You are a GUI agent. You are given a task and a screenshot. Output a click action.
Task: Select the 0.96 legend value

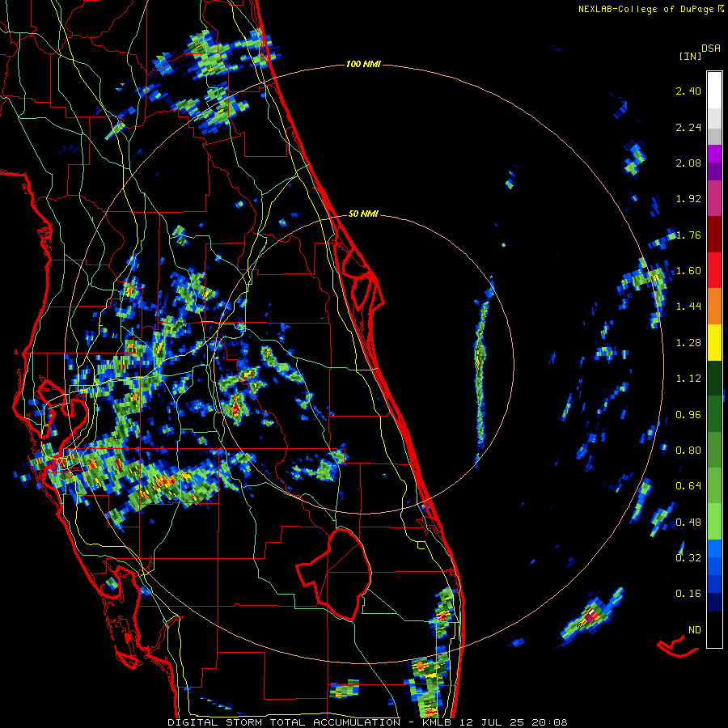(688, 415)
